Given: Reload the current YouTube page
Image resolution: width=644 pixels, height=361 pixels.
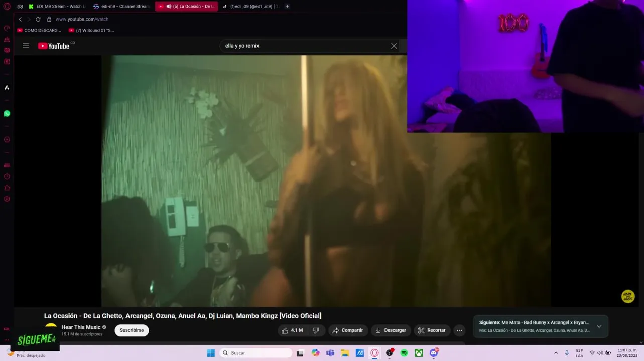Looking at the screenshot, I should click(x=38, y=19).
